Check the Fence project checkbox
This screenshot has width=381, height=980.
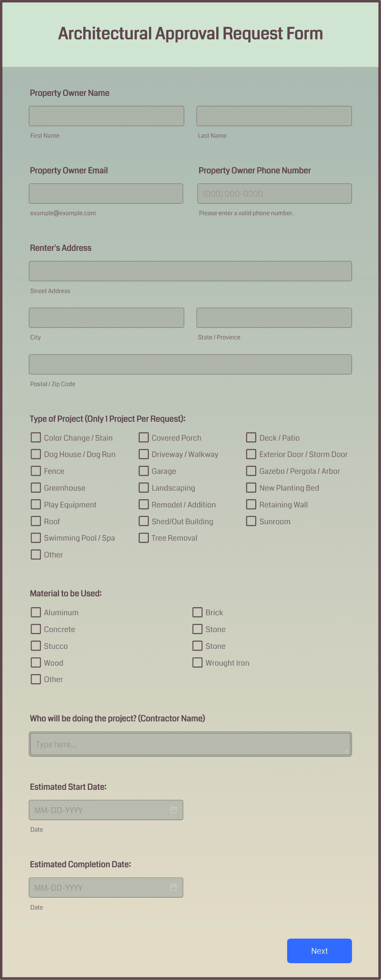pyautogui.click(x=36, y=471)
